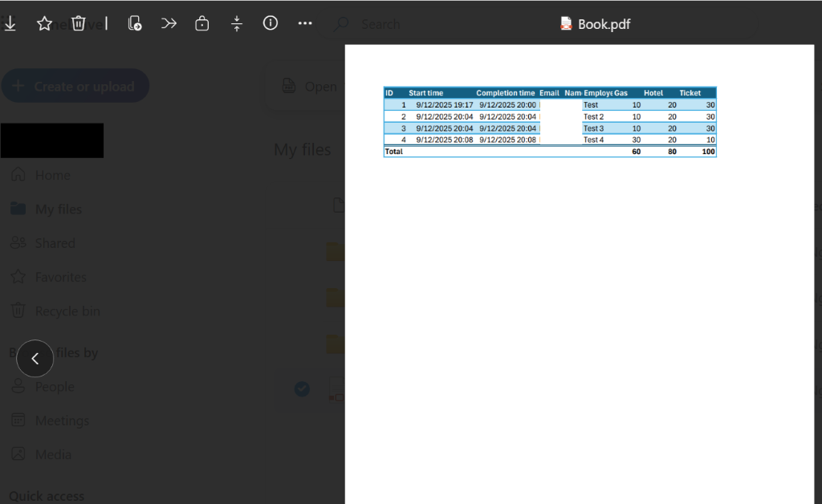Click the Create or upload button
Viewport: 822px width, 504px height.
click(x=75, y=86)
